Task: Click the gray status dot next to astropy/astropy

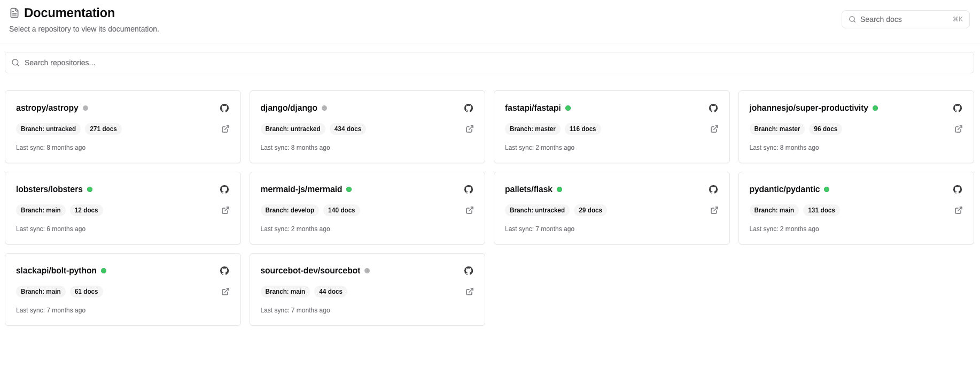Action: click(x=85, y=108)
